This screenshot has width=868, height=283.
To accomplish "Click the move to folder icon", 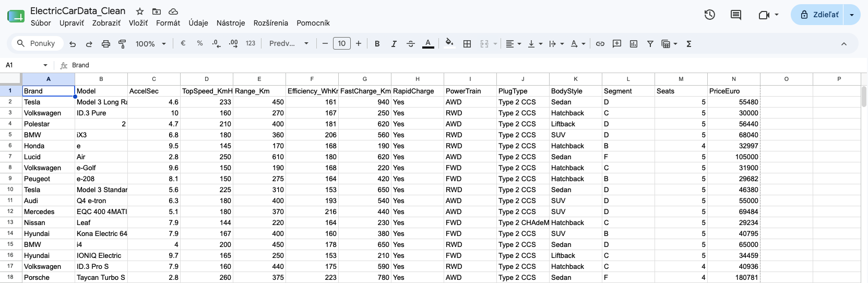I will (x=157, y=11).
